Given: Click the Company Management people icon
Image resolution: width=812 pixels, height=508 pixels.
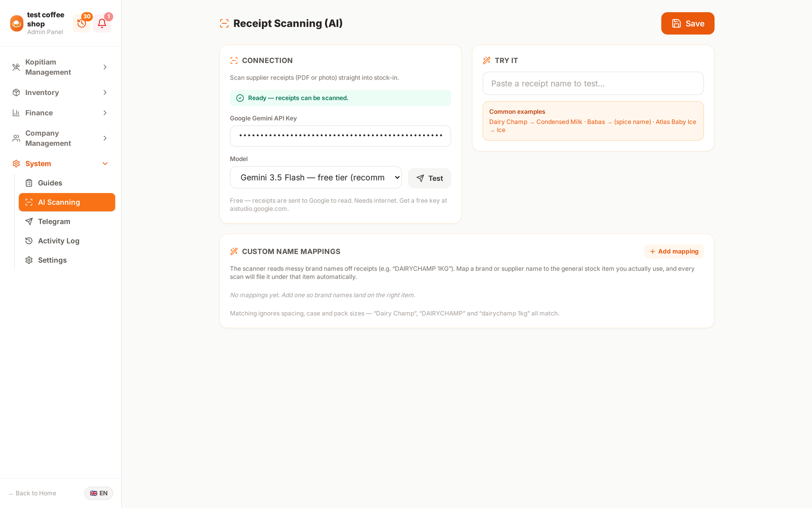Looking at the screenshot, I should 16,138.
